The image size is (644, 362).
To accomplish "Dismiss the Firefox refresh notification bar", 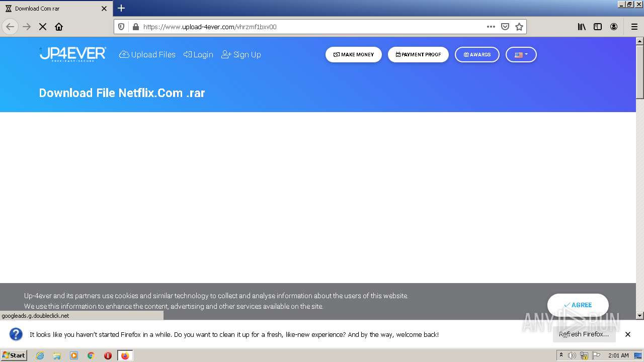I will [x=628, y=334].
